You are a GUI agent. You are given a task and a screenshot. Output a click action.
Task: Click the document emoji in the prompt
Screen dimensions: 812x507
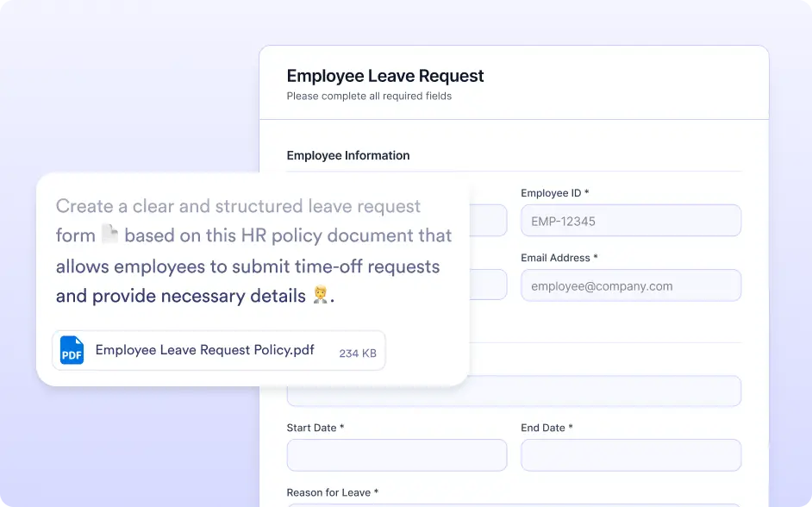click(x=109, y=234)
